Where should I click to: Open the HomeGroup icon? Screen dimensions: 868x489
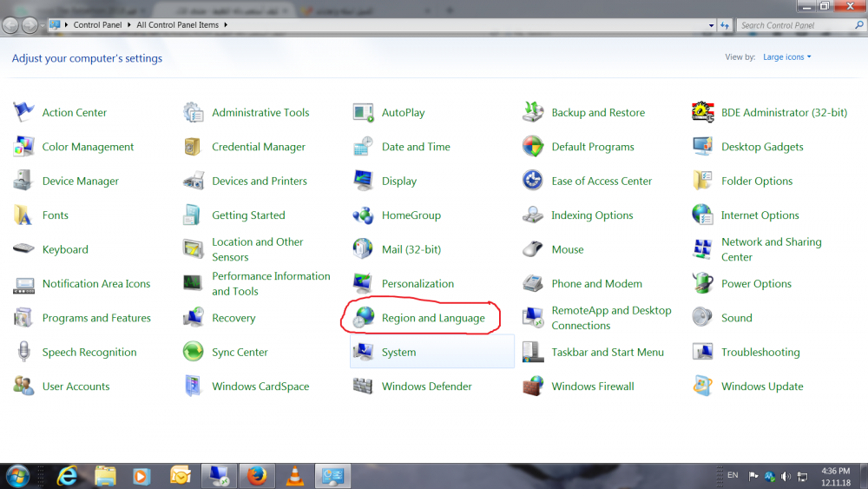[x=363, y=215]
